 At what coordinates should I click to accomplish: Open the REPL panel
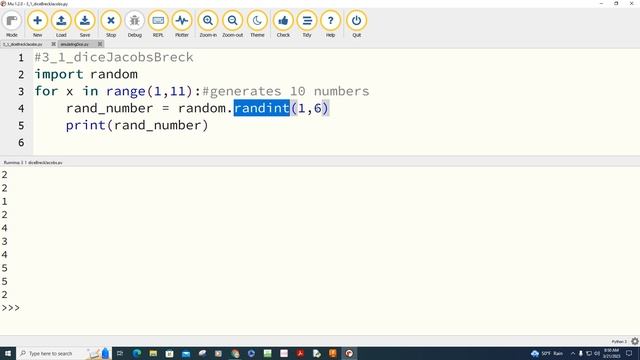point(158,24)
